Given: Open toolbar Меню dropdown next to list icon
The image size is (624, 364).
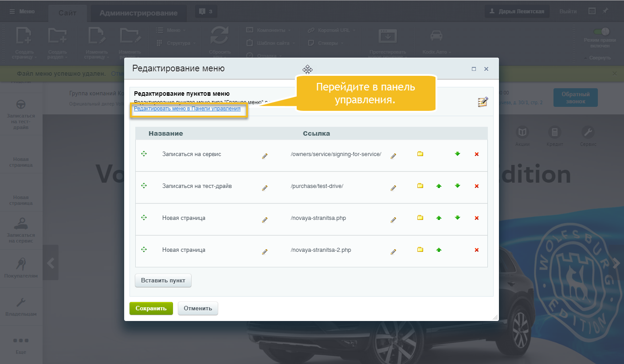Looking at the screenshot, I should 171,30.
